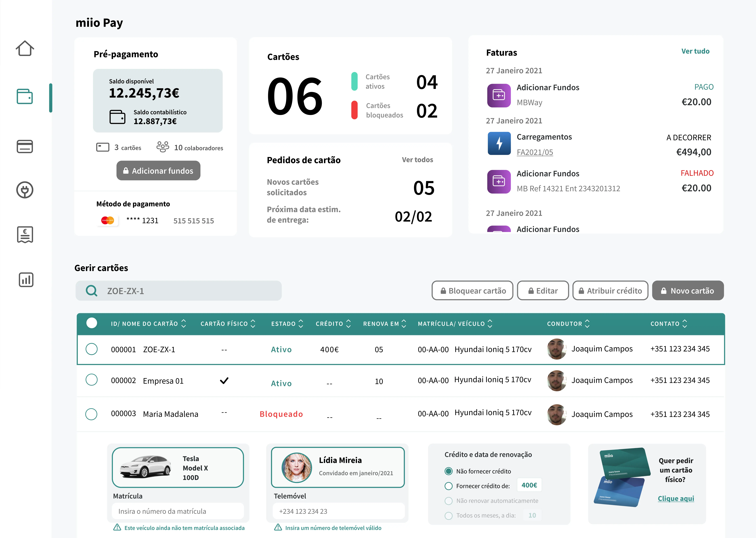Click green Cartões ativos indicator

[354, 81]
